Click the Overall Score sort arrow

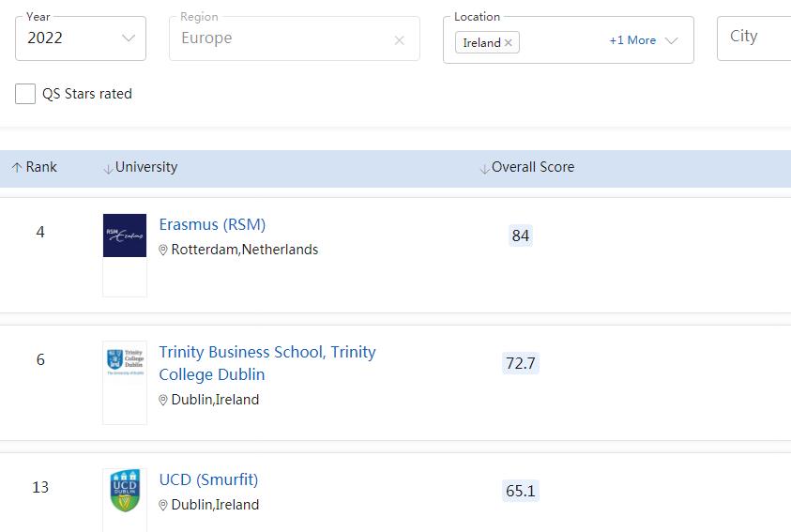tap(484, 169)
